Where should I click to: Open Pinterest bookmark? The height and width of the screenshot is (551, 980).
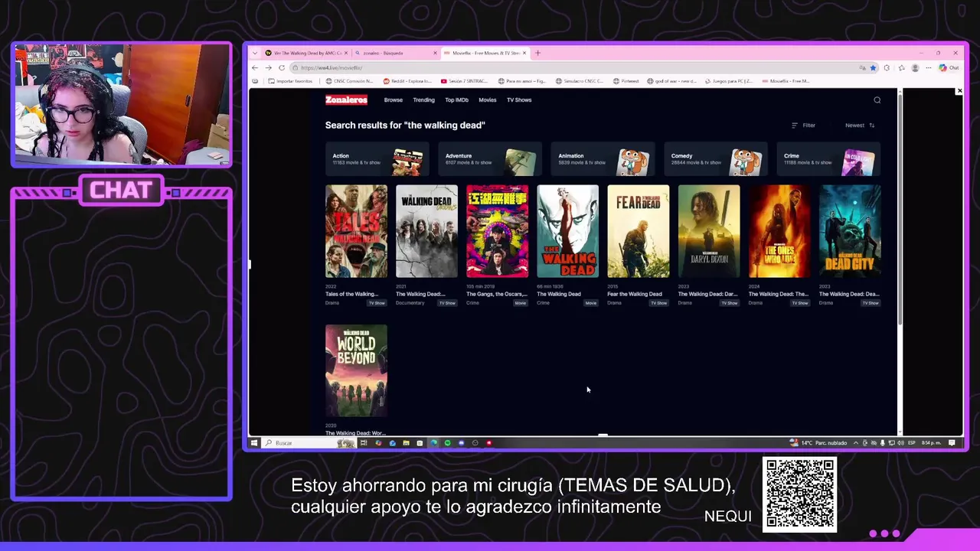click(626, 81)
